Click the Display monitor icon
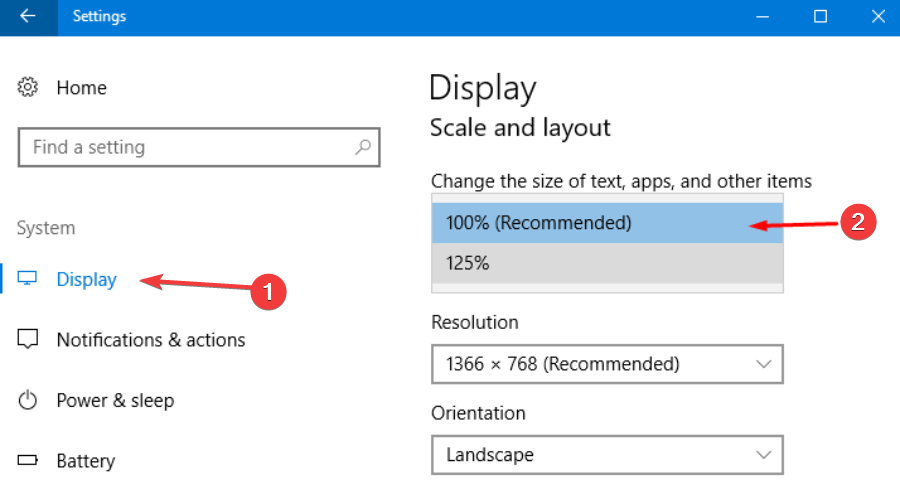Image resolution: width=900 pixels, height=500 pixels. click(x=28, y=279)
